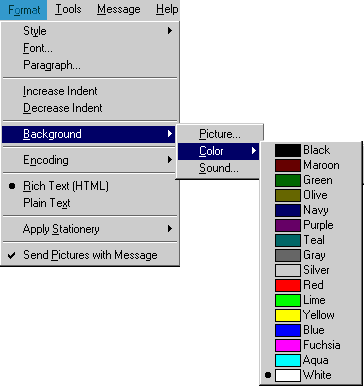Screen dimensions: 364x387
Task: Pick the Lime color swatch
Action: click(288, 300)
